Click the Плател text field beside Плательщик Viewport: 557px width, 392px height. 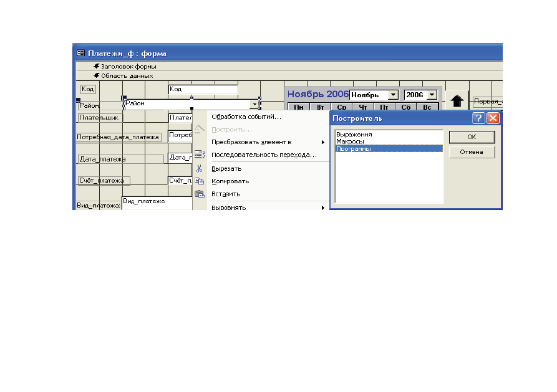point(180,118)
